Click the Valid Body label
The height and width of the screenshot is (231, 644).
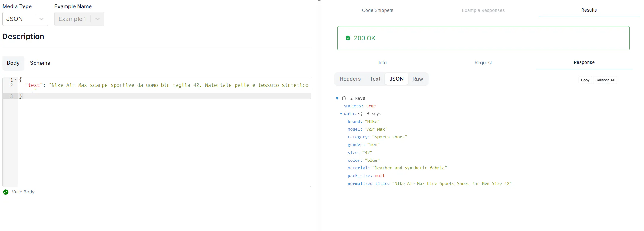click(x=23, y=192)
